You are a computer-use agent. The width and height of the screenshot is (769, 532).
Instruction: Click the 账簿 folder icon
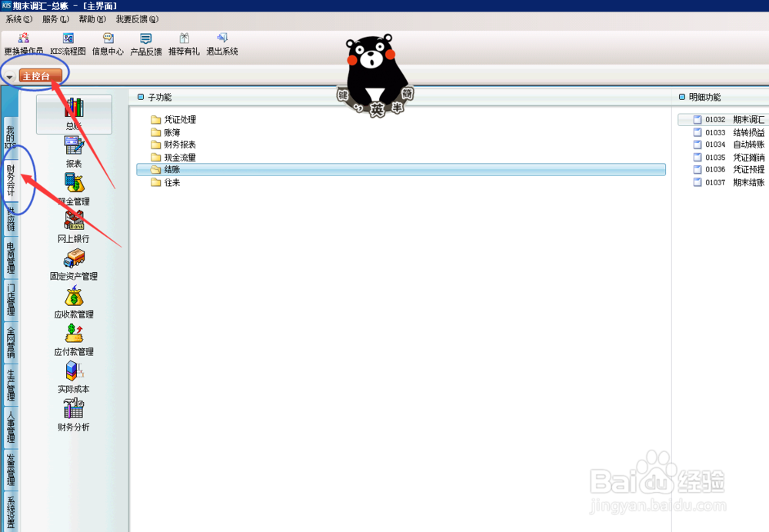pyautogui.click(x=156, y=132)
